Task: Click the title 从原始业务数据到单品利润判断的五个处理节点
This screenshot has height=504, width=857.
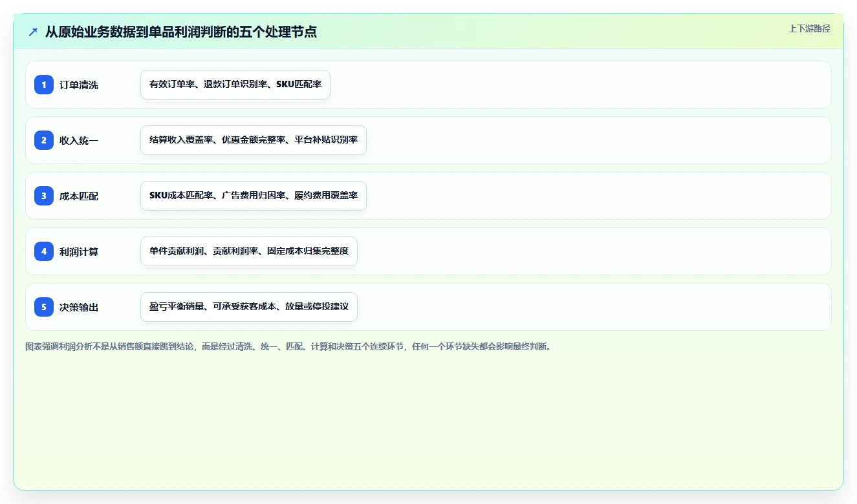Action: [181, 32]
